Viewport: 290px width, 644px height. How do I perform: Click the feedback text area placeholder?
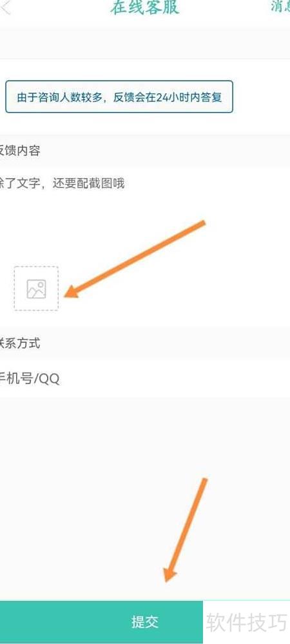pos(62,183)
